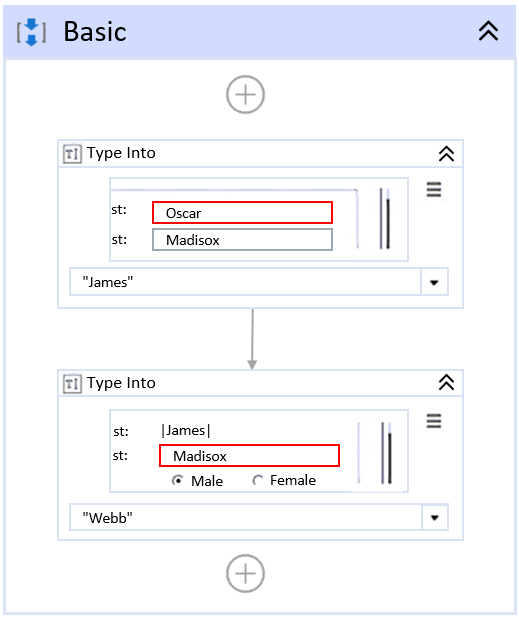Select the Male radio button
519x621 pixels.
(177, 480)
